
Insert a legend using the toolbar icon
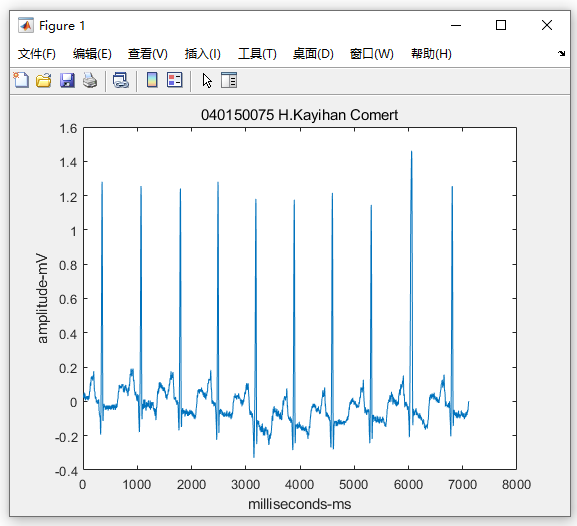click(174, 80)
